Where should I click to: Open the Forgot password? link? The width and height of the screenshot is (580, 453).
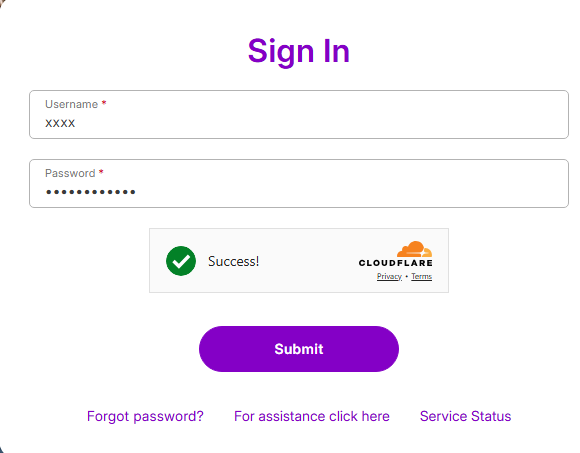pos(145,416)
